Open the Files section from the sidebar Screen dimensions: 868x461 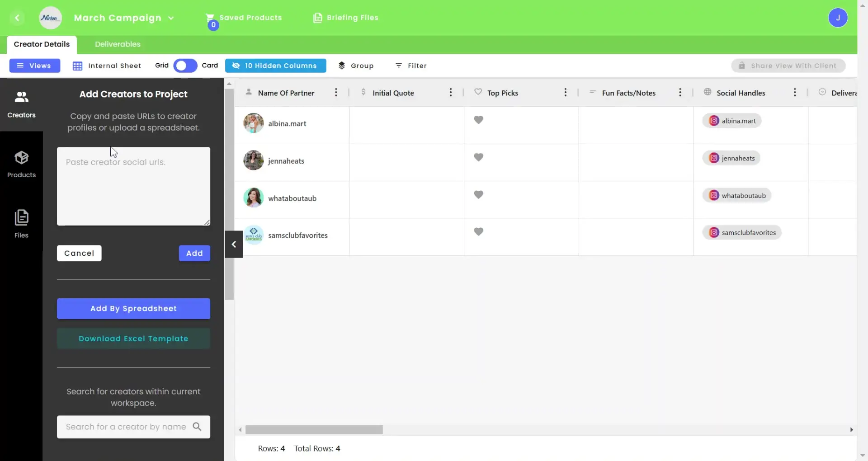(x=21, y=223)
